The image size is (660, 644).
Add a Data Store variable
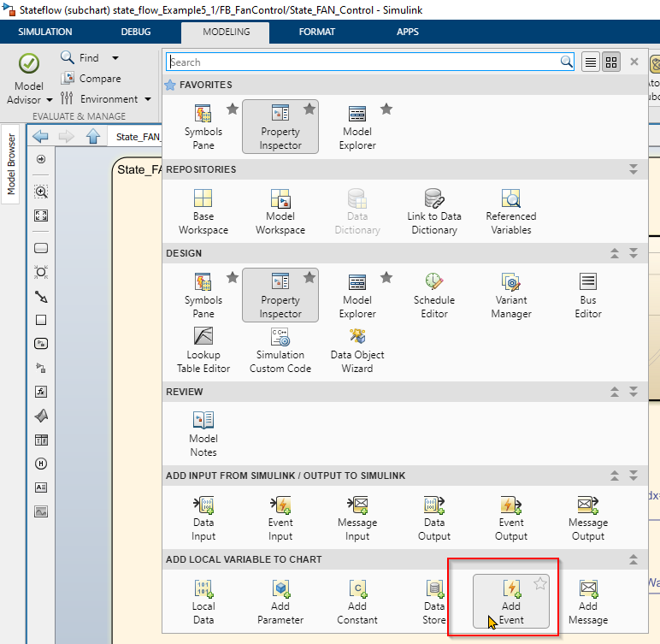pos(434,602)
